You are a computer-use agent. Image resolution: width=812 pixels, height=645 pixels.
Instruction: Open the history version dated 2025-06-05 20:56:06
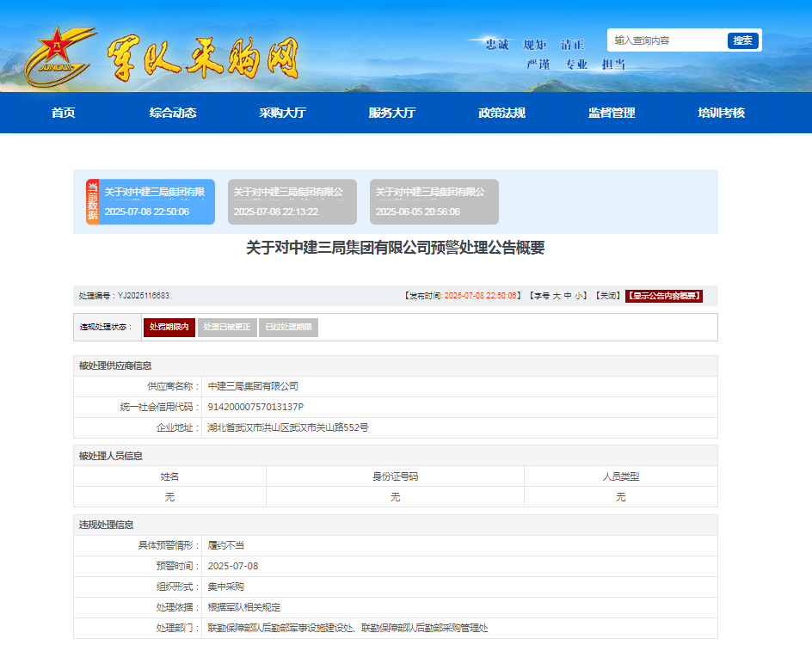click(434, 202)
